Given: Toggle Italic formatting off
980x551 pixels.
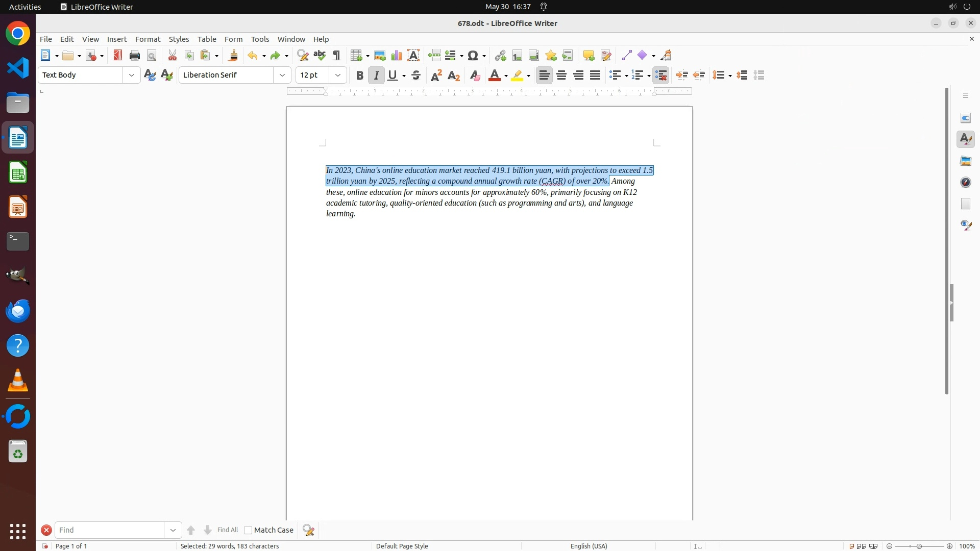Looking at the screenshot, I should coord(376,76).
